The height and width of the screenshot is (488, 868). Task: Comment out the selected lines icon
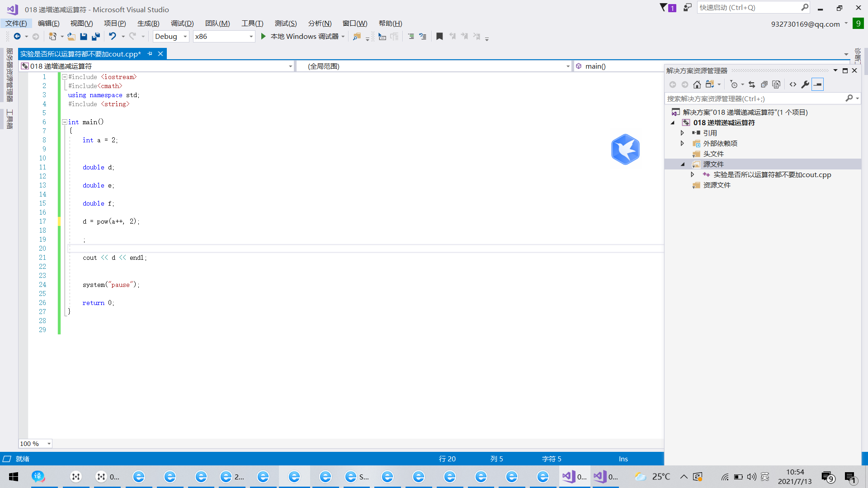pyautogui.click(x=411, y=37)
